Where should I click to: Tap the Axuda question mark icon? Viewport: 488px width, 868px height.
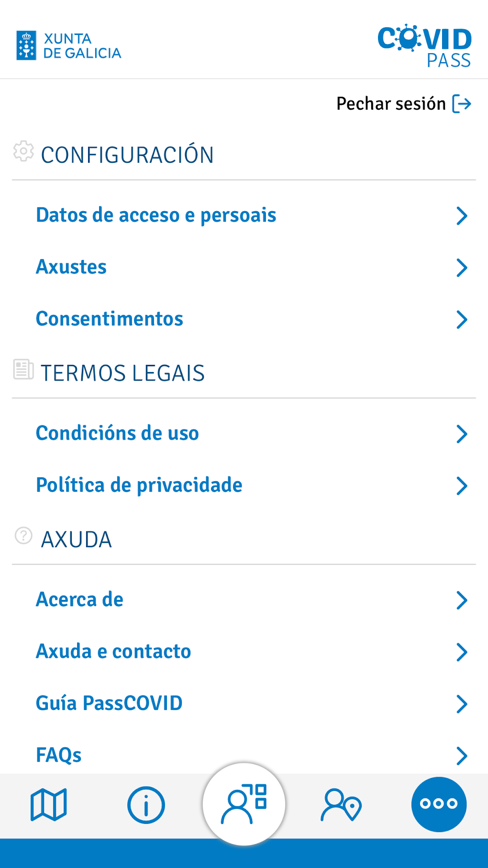point(23,536)
